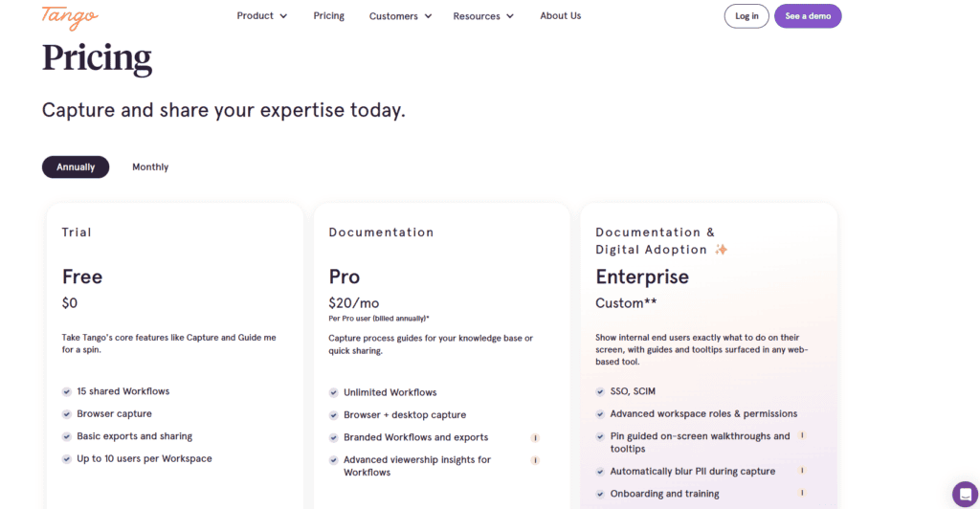
Task: Click the Enterprise plan heading
Action: 642,277
